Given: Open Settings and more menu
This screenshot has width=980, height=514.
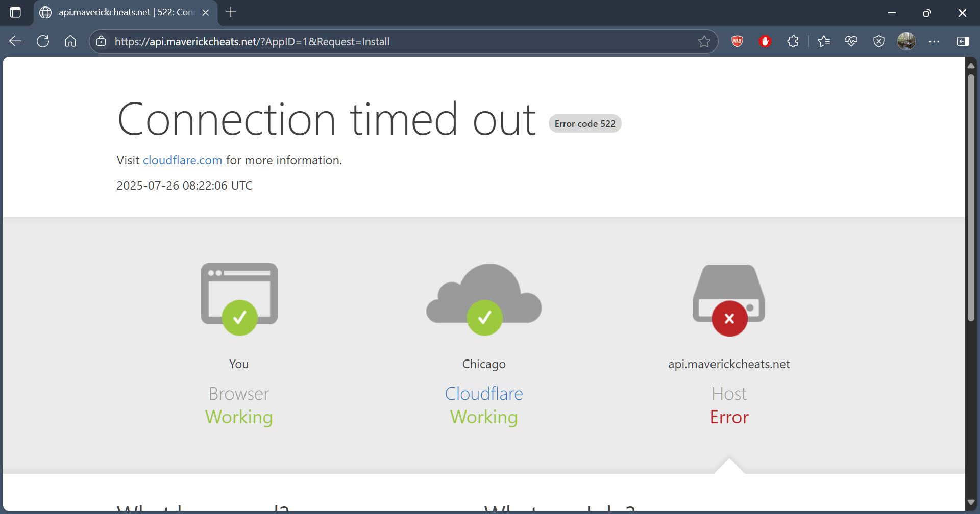Looking at the screenshot, I should tap(934, 41).
